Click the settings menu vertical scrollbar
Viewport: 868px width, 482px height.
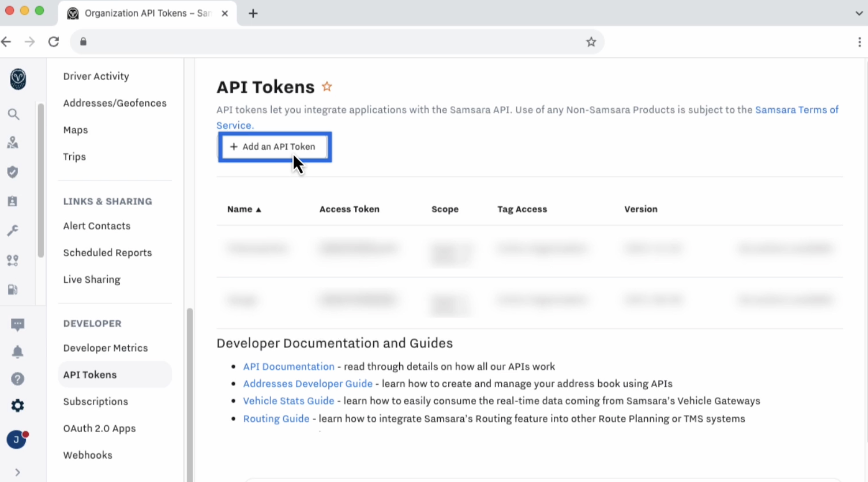190,394
